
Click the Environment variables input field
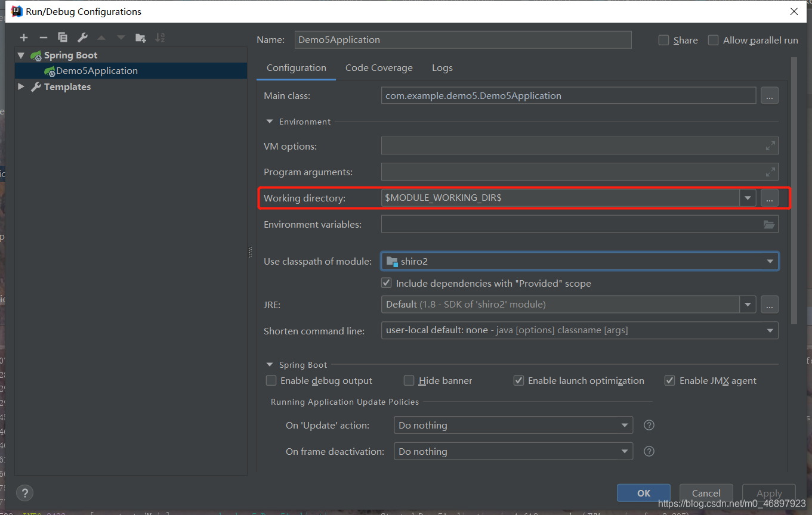tap(580, 225)
